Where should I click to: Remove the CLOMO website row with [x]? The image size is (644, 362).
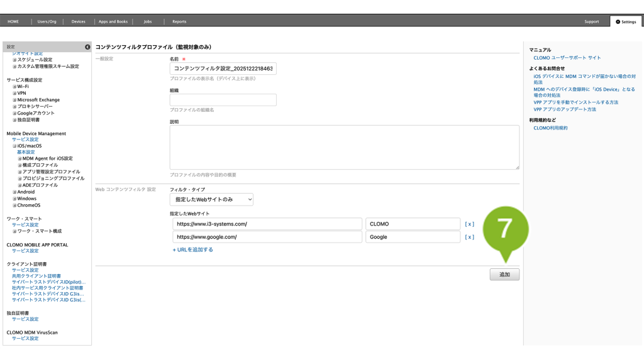coord(469,224)
